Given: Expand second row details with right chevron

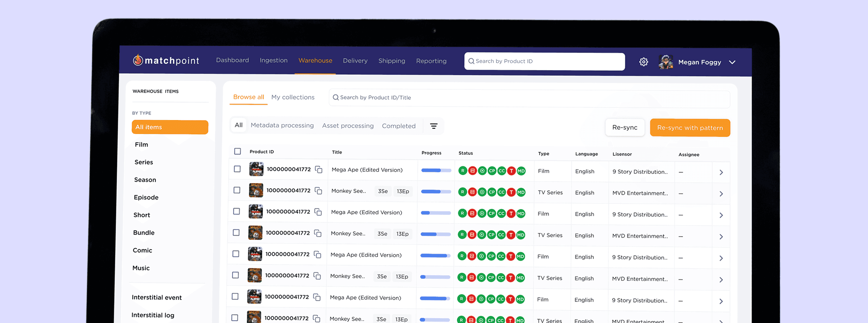Looking at the screenshot, I should [721, 194].
